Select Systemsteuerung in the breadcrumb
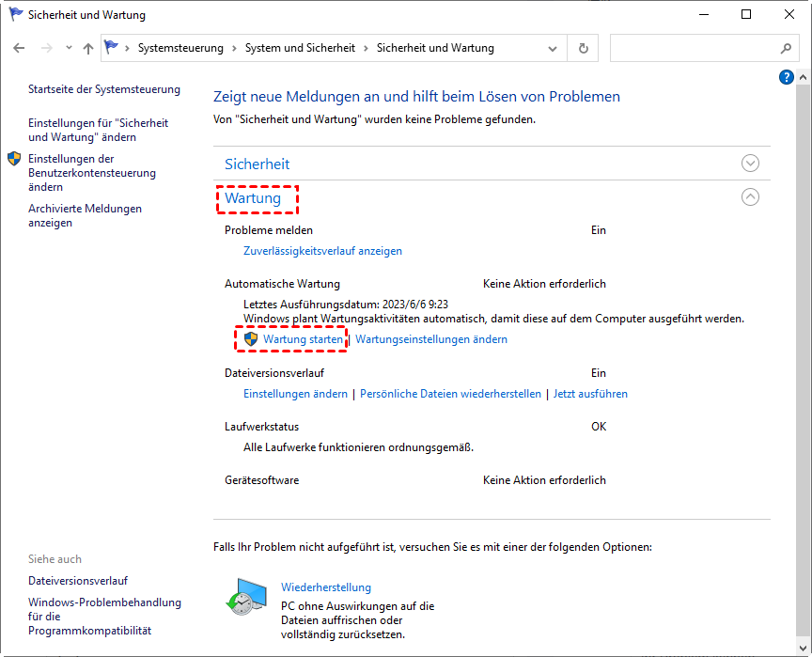812x657 pixels. [180, 48]
